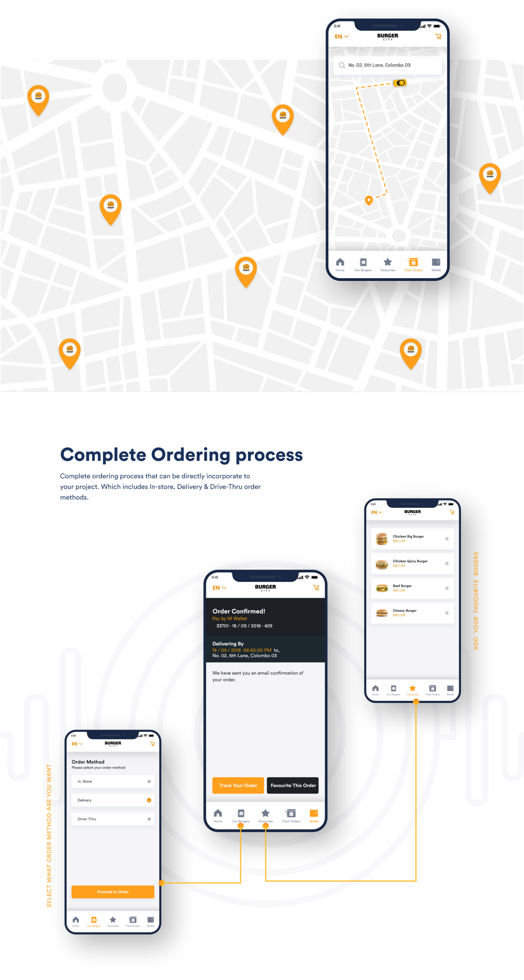Viewport: 524px width, 980px height.
Task: Select Track Orders navigation icon
Action: click(x=413, y=263)
